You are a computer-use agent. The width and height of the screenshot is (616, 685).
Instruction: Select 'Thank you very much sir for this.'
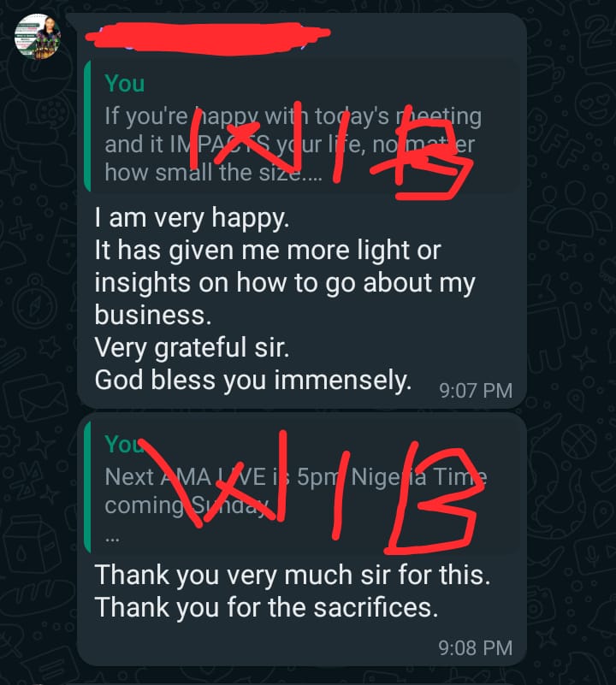coord(293,574)
